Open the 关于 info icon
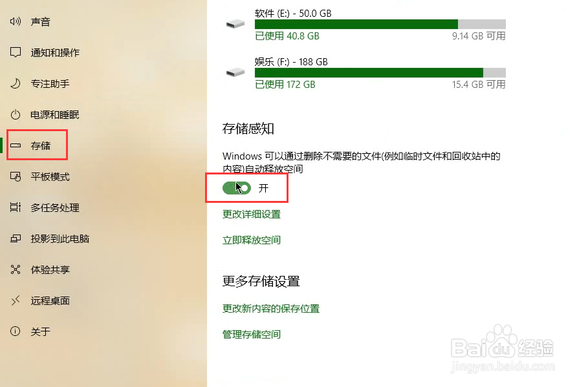 coord(16,331)
